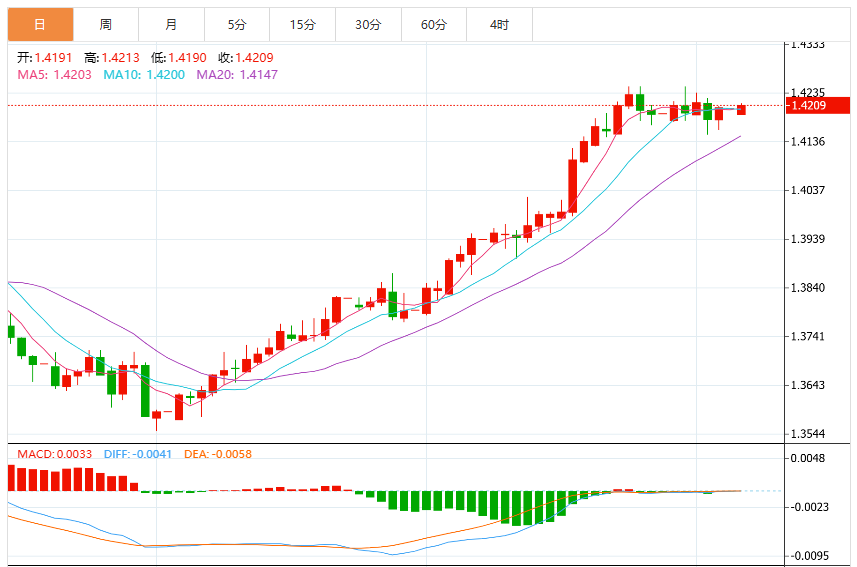
Task: Click the lowest candlestick near 1.3544
Action: pyautogui.click(x=156, y=418)
